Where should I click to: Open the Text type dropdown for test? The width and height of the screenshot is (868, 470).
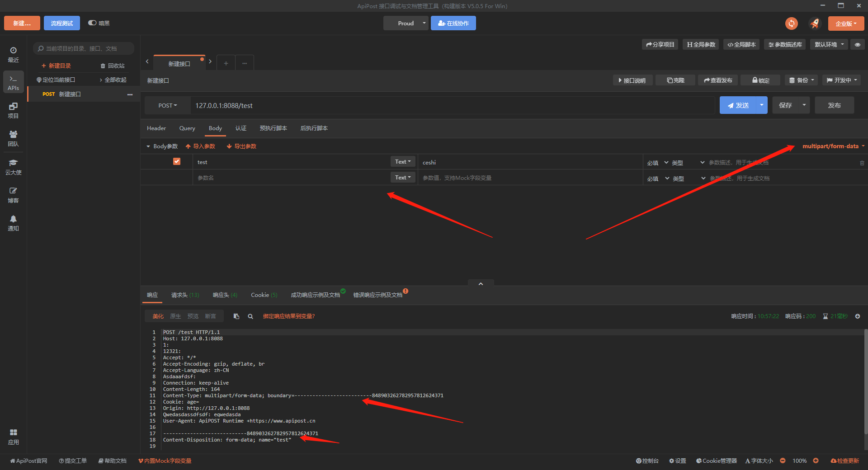[x=403, y=161]
